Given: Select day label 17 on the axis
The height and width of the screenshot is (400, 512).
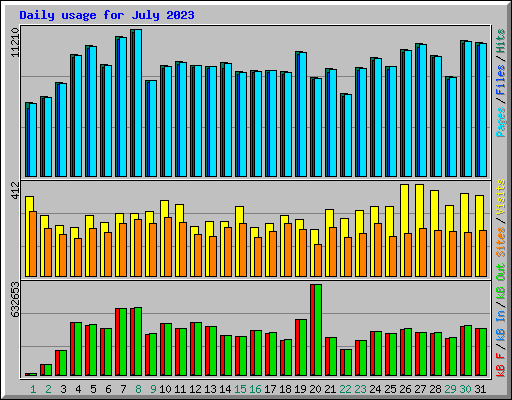Looking at the screenshot, I should point(270,389).
